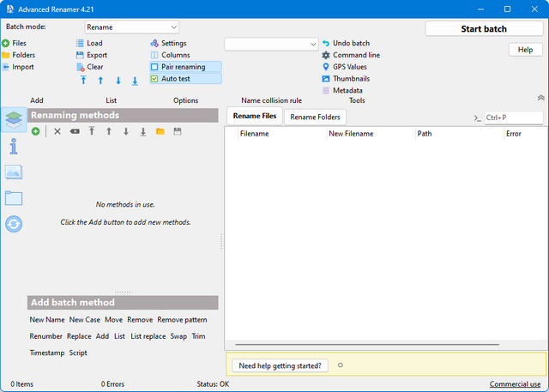Show Thumbnails view
Screen dimensions: 549x392
tap(346, 79)
